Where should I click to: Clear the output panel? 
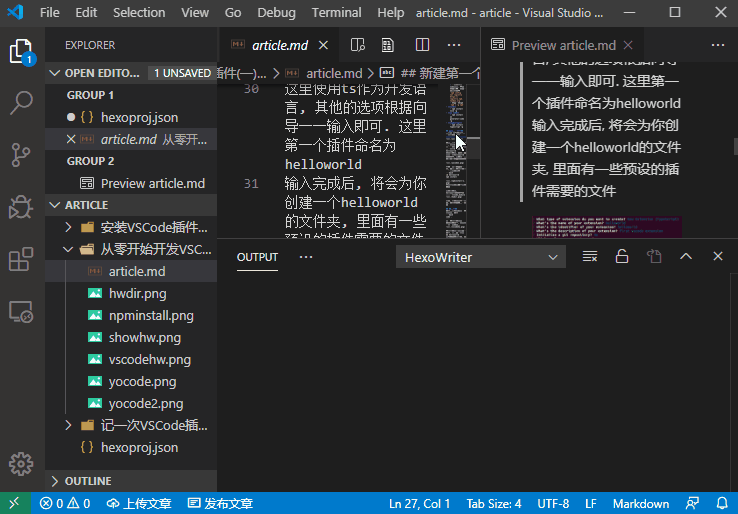pyautogui.click(x=590, y=257)
